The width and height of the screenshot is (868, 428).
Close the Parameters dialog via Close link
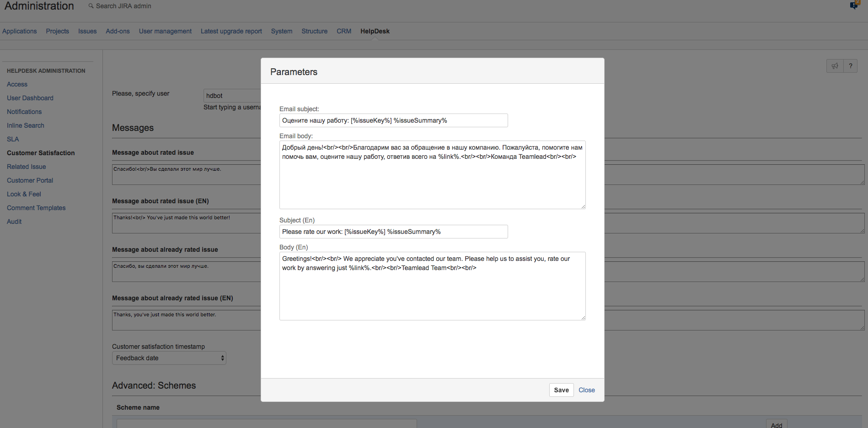[586, 390]
